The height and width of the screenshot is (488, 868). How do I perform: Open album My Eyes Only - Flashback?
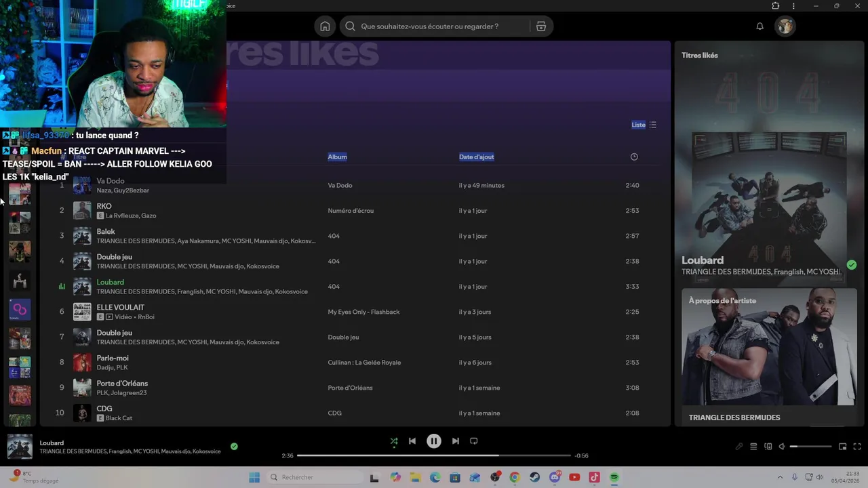(x=363, y=312)
